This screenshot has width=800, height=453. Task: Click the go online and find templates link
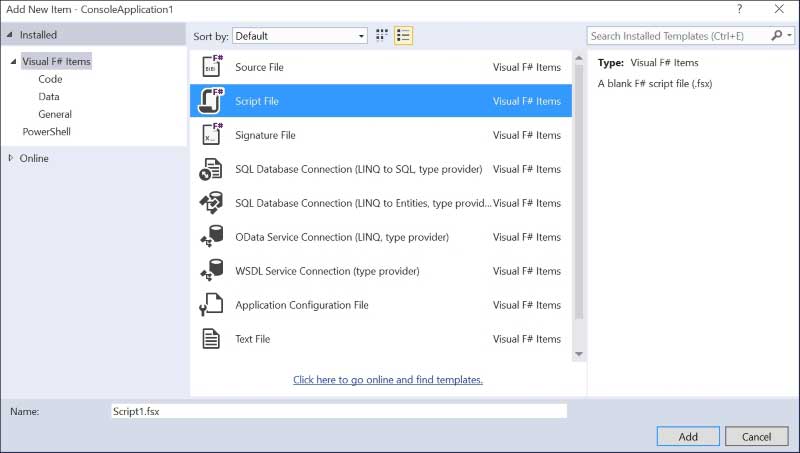[x=388, y=380]
